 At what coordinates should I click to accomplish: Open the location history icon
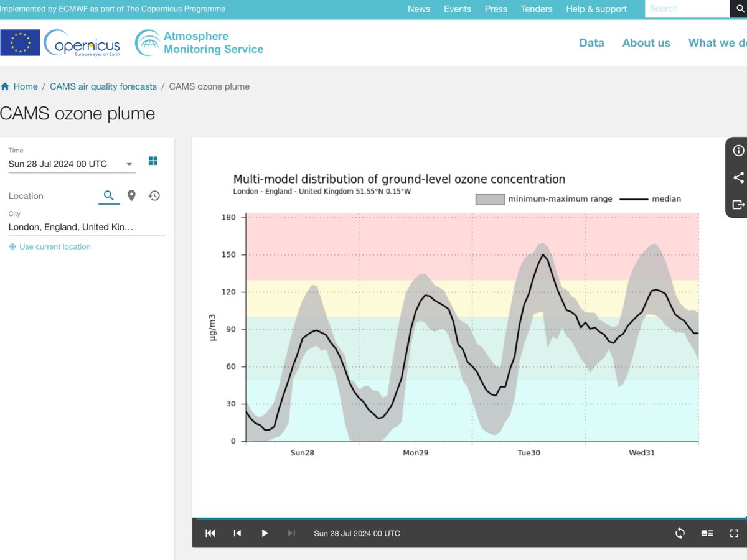click(154, 196)
